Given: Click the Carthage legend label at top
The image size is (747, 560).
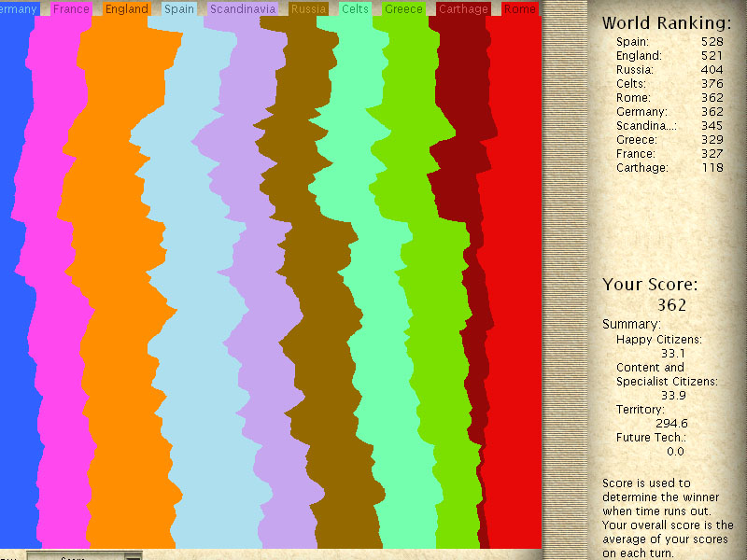Looking at the screenshot, I should pyautogui.click(x=463, y=9).
